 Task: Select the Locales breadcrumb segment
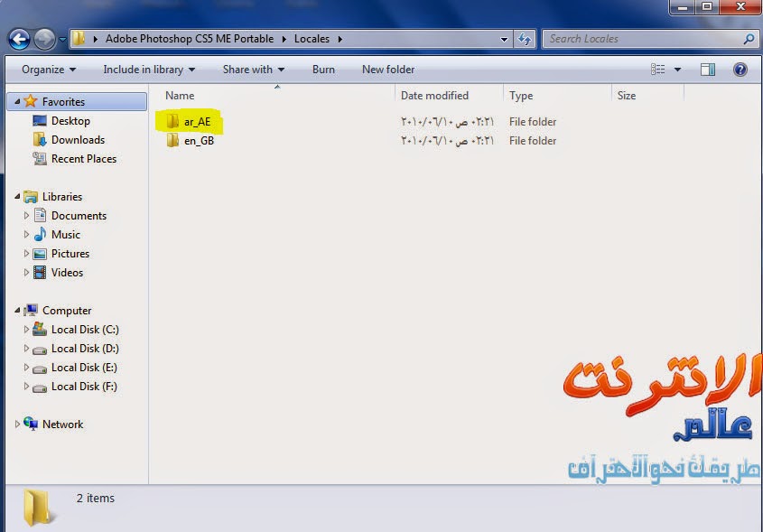pos(312,39)
